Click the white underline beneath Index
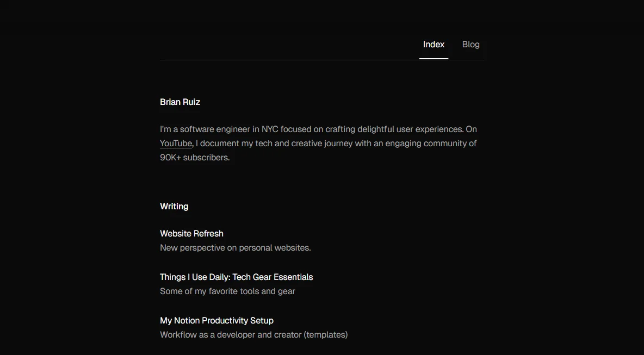Image resolution: width=644 pixels, height=355 pixels. [434, 59]
